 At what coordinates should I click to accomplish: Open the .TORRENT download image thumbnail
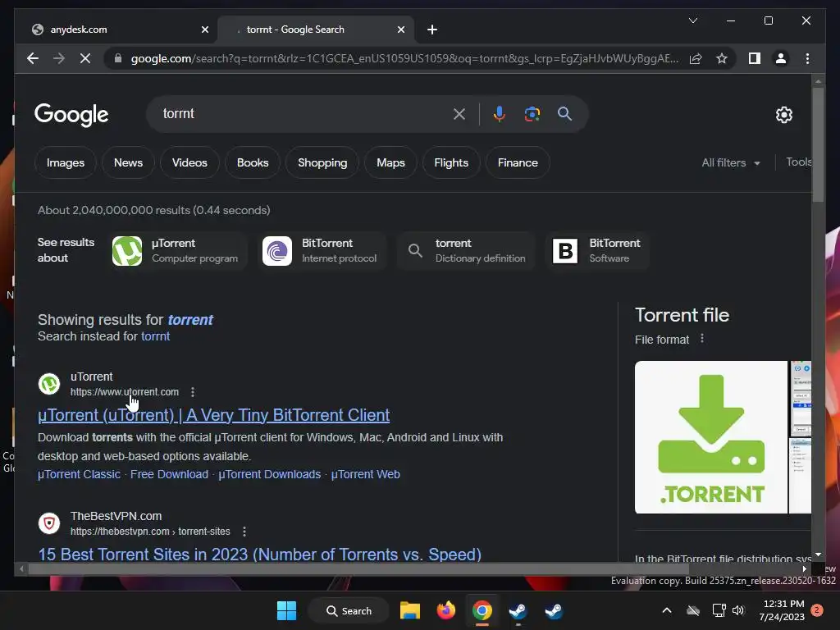pos(711,437)
